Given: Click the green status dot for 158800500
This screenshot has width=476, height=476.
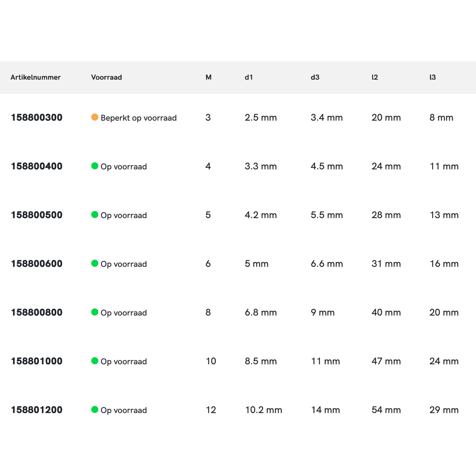Looking at the screenshot, I should pos(95,215).
